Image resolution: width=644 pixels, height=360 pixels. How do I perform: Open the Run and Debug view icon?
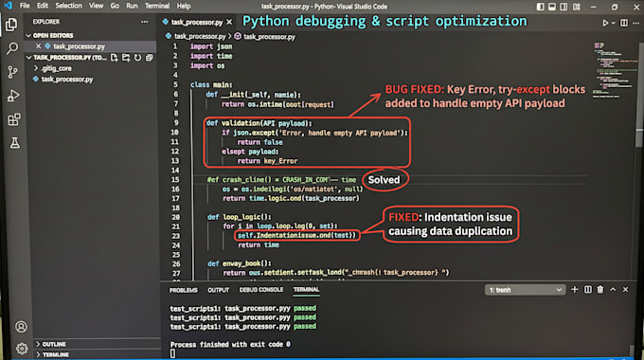pyautogui.click(x=13, y=96)
